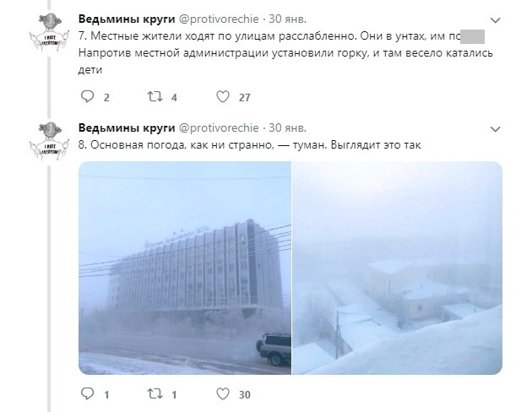Like tweet 7 with 27 likes
This screenshot has width=532, height=412.
click(223, 96)
